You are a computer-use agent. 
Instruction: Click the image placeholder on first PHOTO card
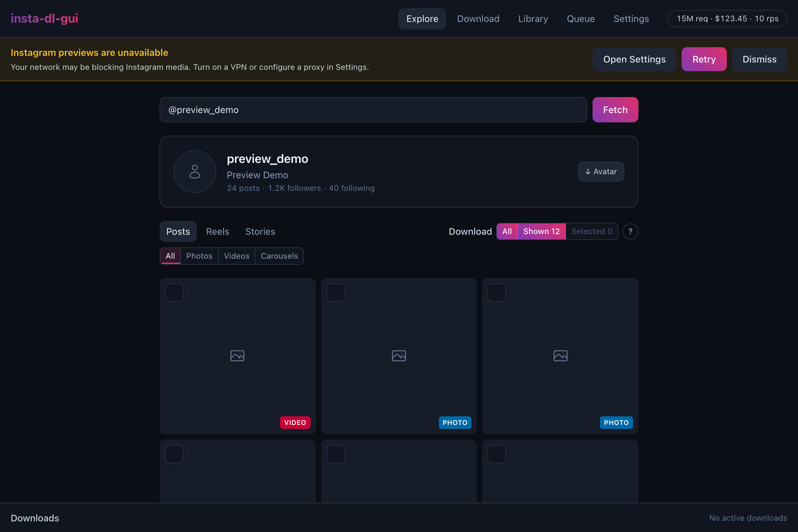point(399,356)
